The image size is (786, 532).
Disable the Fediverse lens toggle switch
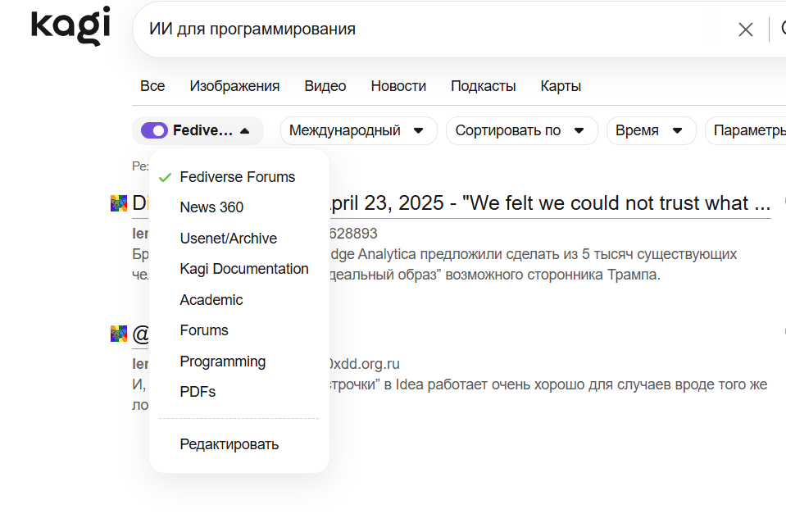click(155, 130)
